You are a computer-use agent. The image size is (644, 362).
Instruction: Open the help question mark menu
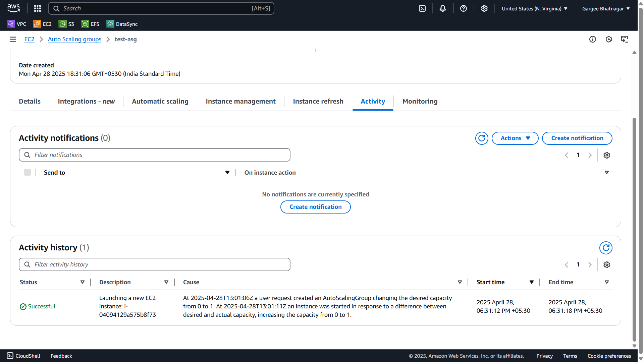point(464,8)
